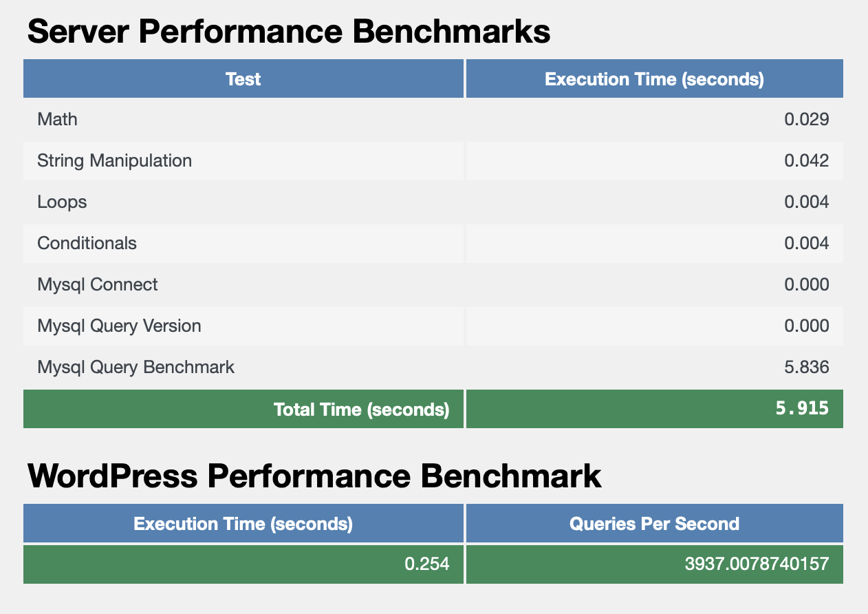Click the Total Time (seconds) footer cell
The height and width of the screenshot is (614, 868).
click(361, 410)
